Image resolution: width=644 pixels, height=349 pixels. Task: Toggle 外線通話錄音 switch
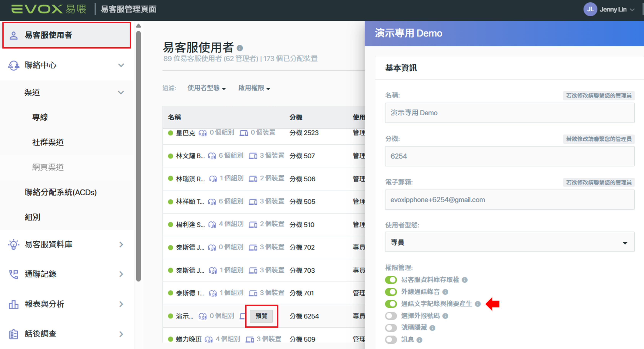click(391, 292)
